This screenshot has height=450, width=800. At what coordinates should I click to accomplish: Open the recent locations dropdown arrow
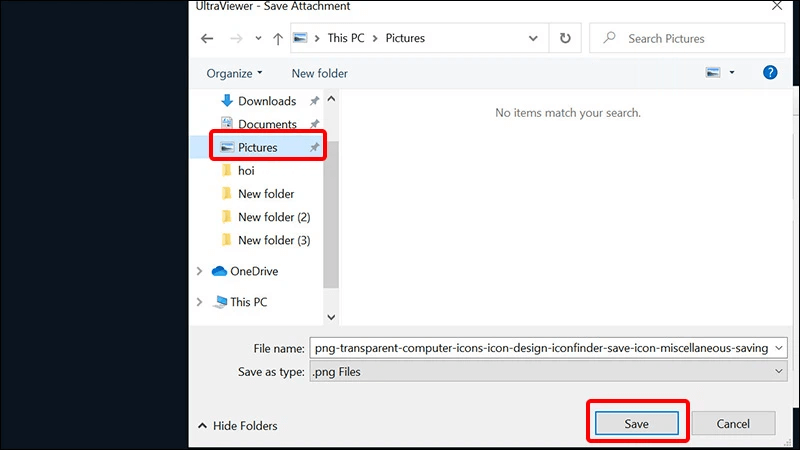(258, 38)
